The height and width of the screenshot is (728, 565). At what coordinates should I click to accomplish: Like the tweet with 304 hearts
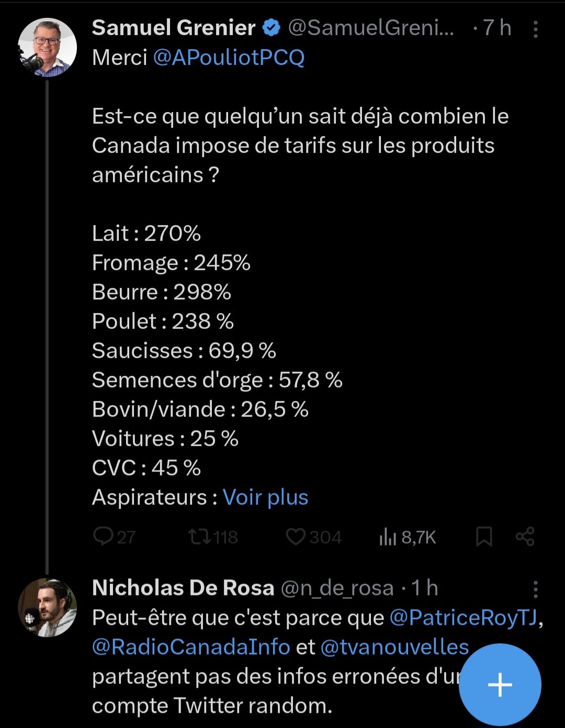coord(314,537)
